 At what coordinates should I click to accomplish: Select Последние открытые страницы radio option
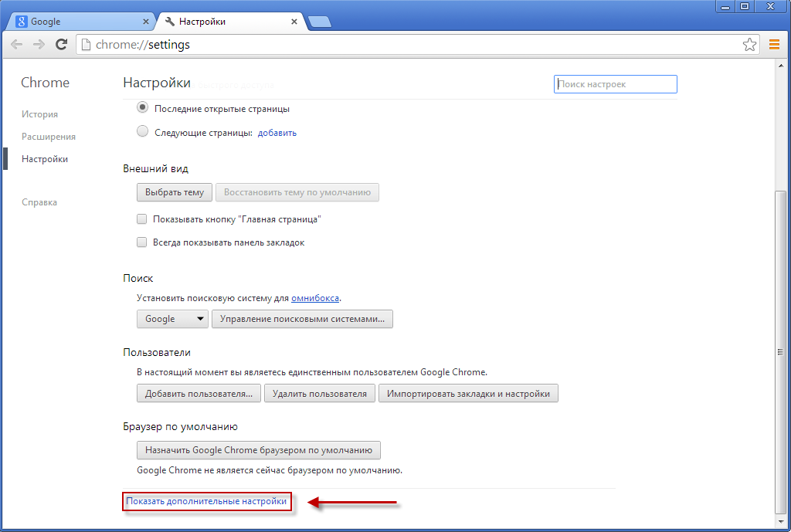tap(143, 107)
